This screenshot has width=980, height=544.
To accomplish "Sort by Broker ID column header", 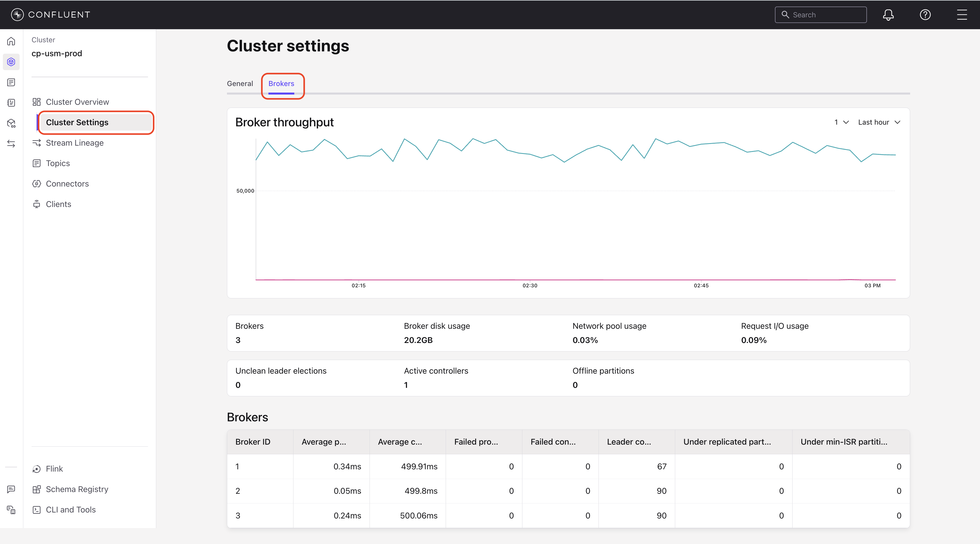I will [253, 442].
